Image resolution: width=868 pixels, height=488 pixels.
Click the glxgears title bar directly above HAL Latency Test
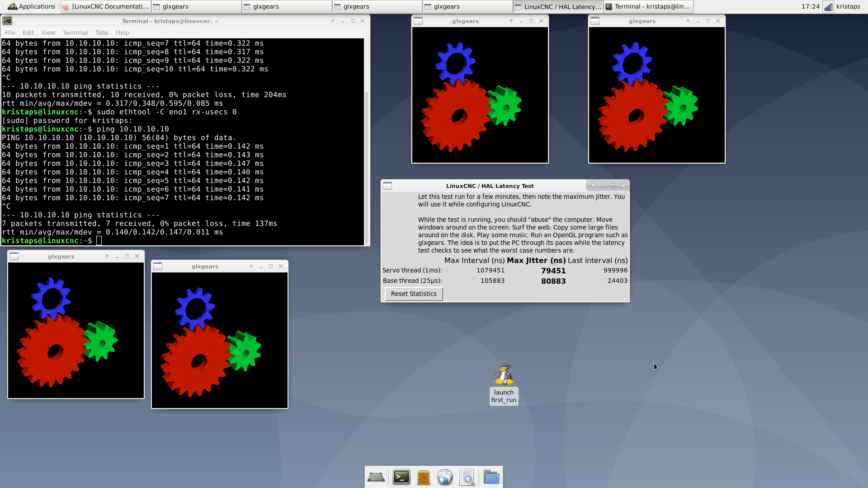pos(465,21)
